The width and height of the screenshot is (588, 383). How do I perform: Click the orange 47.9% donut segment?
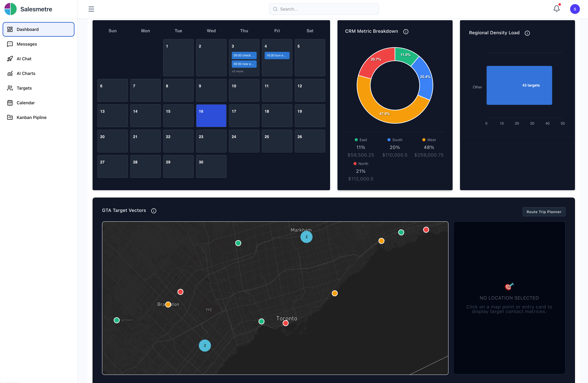click(x=384, y=114)
